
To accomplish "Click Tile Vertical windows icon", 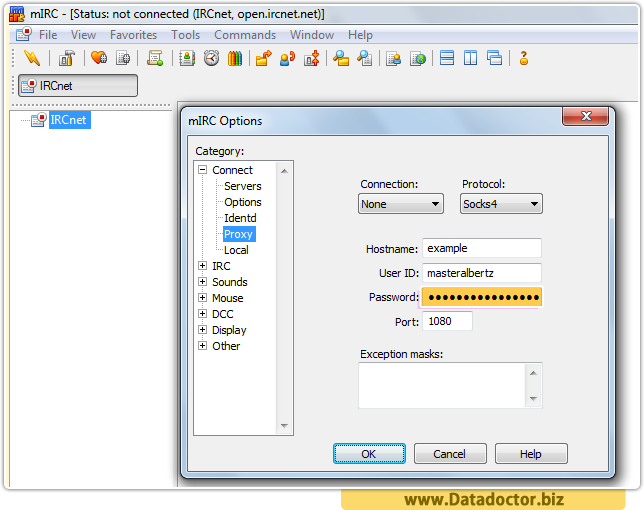I will [471, 58].
